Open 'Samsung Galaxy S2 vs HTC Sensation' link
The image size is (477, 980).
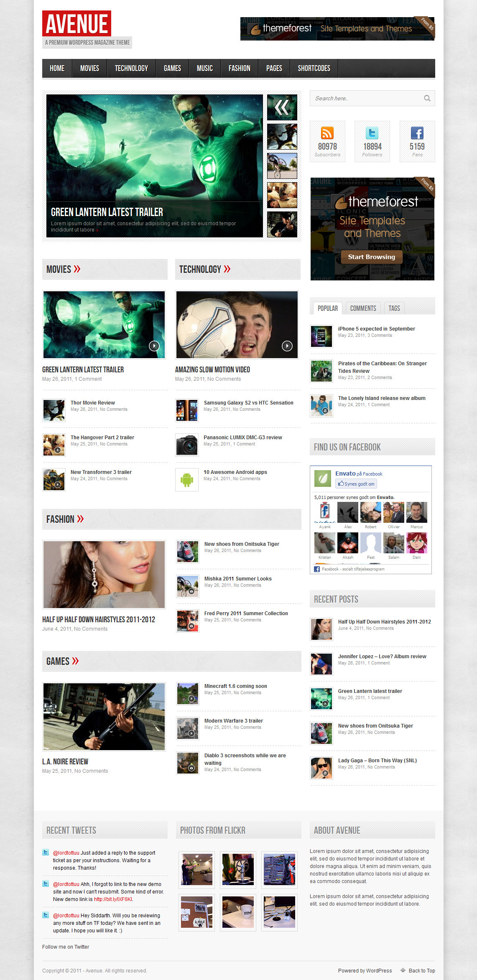tap(248, 403)
